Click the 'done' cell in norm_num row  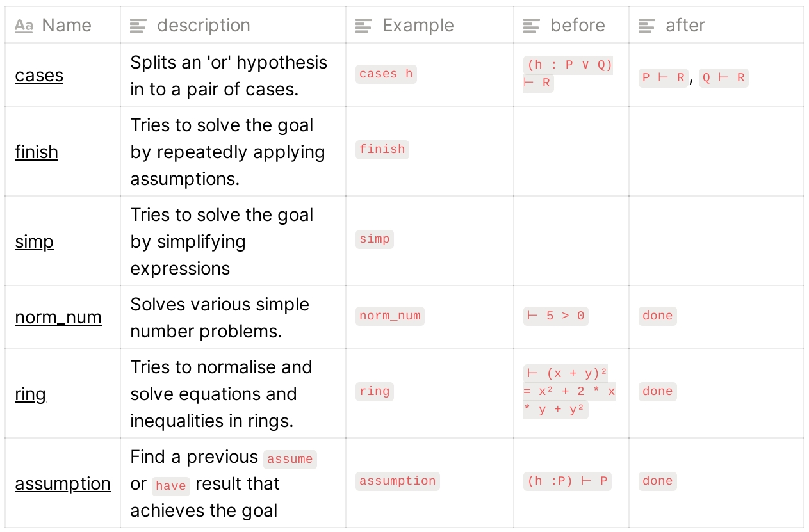tap(658, 316)
